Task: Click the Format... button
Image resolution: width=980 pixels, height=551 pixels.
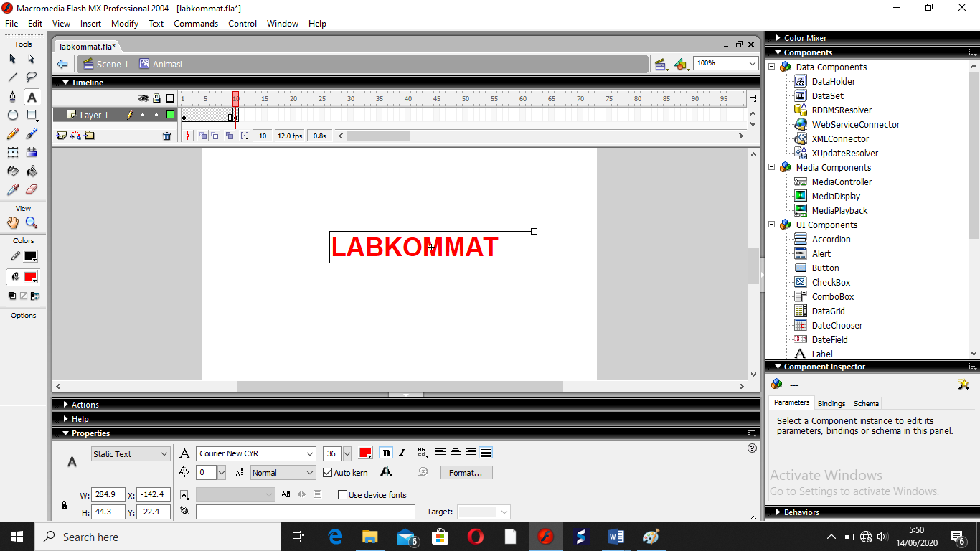Action: pyautogui.click(x=466, y=473)
